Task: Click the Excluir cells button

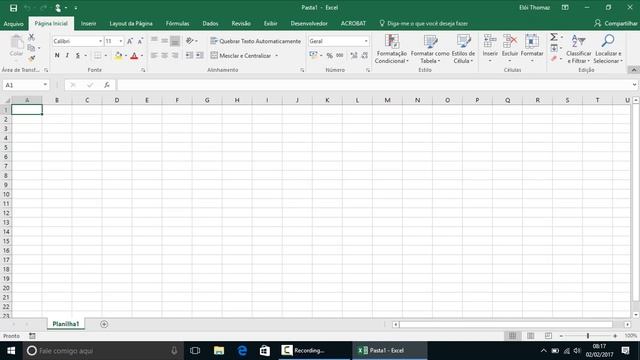Action: click(x=510, y=49)
